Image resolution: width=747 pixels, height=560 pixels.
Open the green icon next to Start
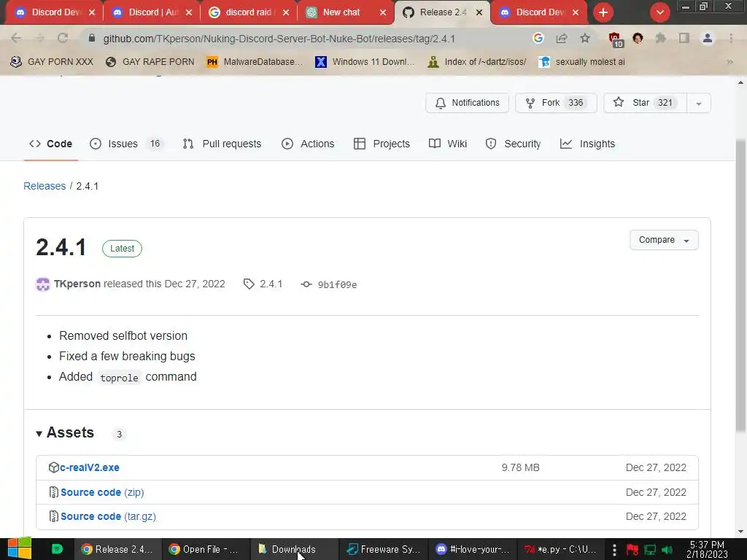click(57, 549)
